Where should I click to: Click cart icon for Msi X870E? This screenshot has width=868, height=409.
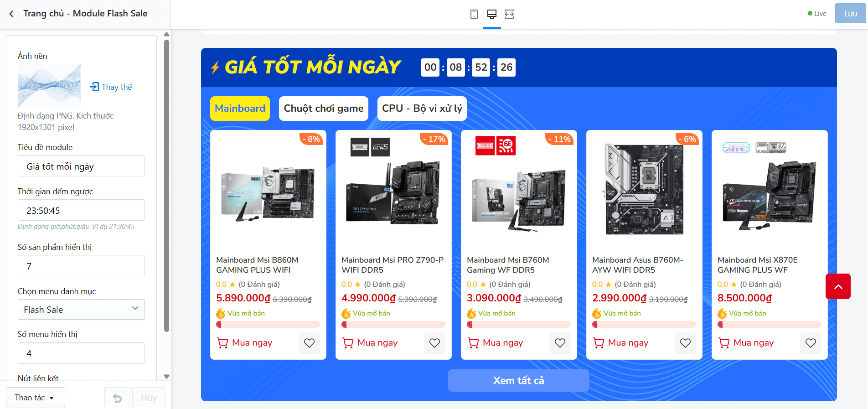pyautogui.click(x=724, y=343)
